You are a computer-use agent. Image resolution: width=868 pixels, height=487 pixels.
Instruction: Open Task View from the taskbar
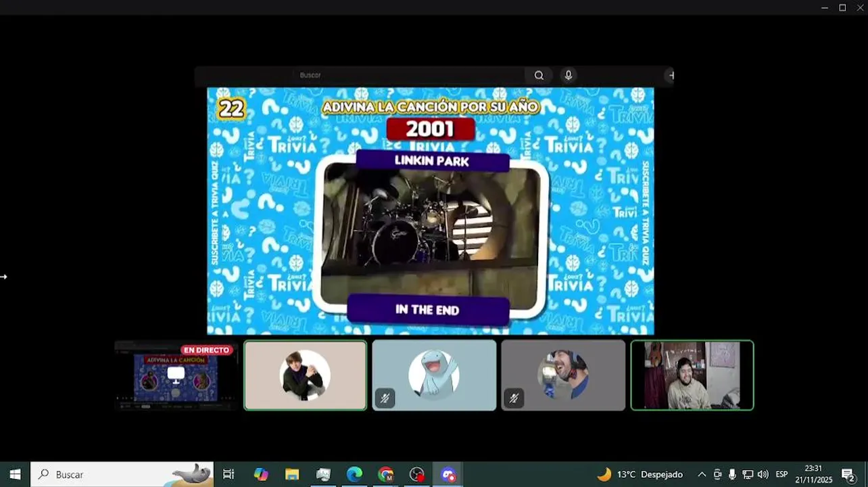click(228, 474)
